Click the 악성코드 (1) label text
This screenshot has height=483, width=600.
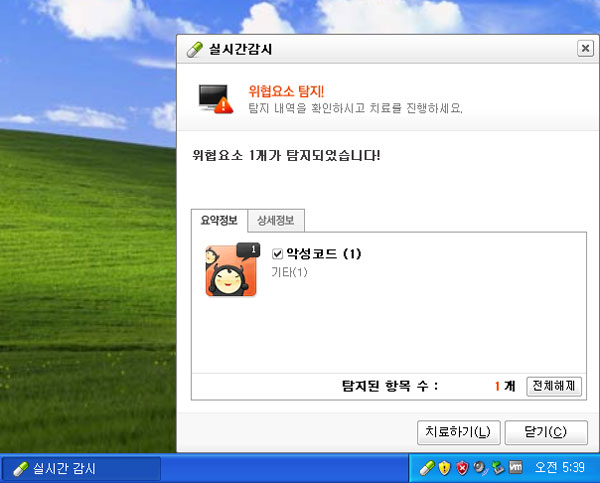click(323, 255)
